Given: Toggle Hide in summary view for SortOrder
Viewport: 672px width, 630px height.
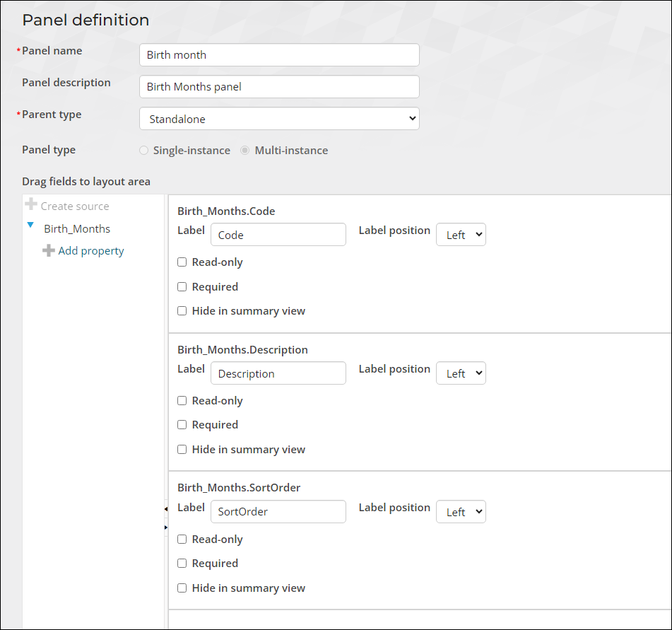Looking at the screenshot, I should 182,588.
